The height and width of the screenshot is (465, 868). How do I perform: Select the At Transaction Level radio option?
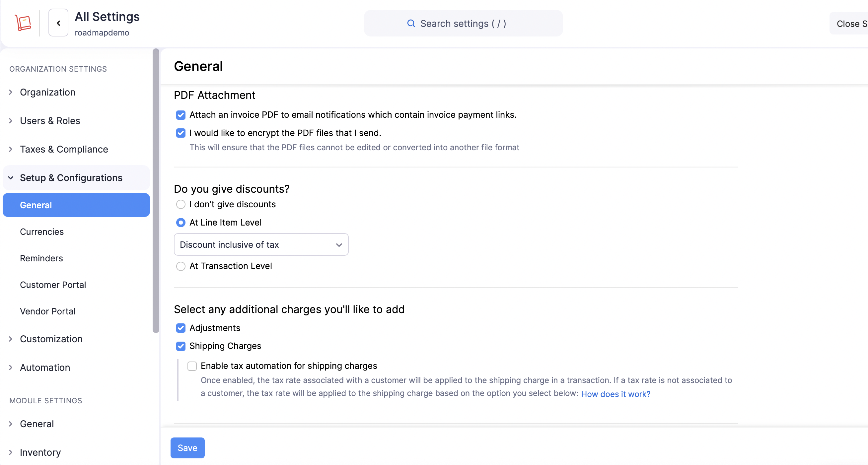(x=181, y=266)
